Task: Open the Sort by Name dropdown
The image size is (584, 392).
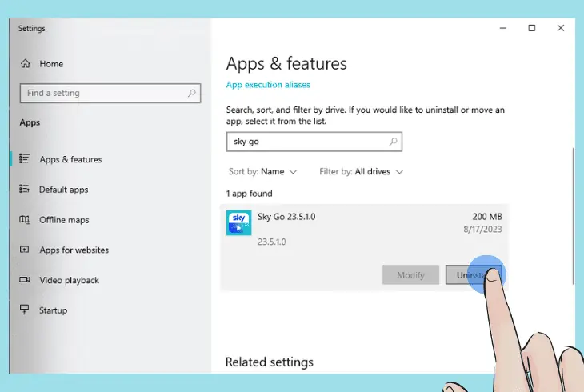Action: click(x=263, y=172)
